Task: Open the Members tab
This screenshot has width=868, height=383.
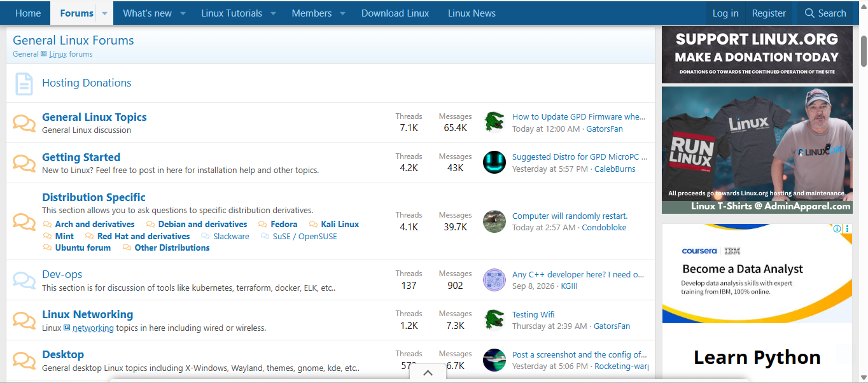Action: click(x=312, y=13)
